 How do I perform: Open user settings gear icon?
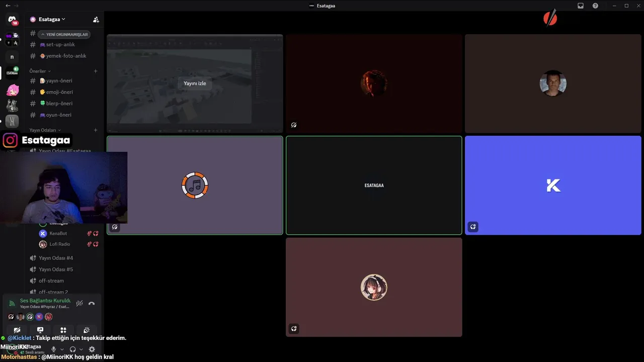coord(92,349)
